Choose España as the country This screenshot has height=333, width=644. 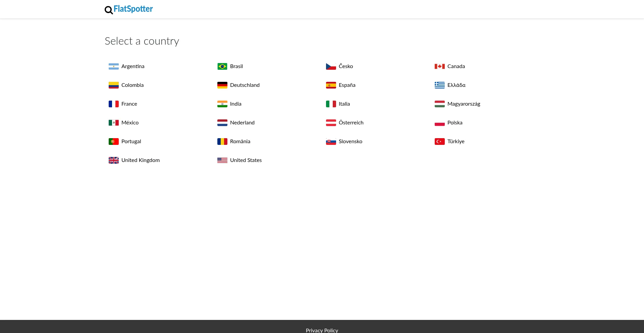(x=347, y=85)
